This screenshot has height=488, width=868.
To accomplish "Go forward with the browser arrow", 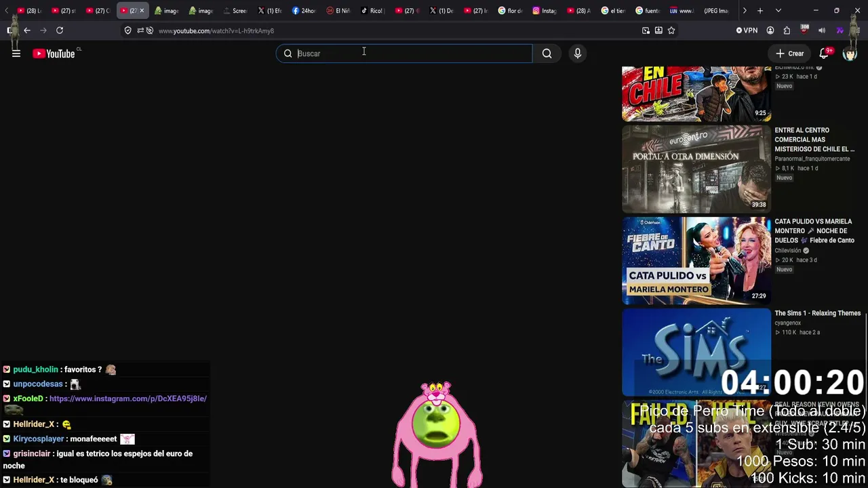I will 43,30.
